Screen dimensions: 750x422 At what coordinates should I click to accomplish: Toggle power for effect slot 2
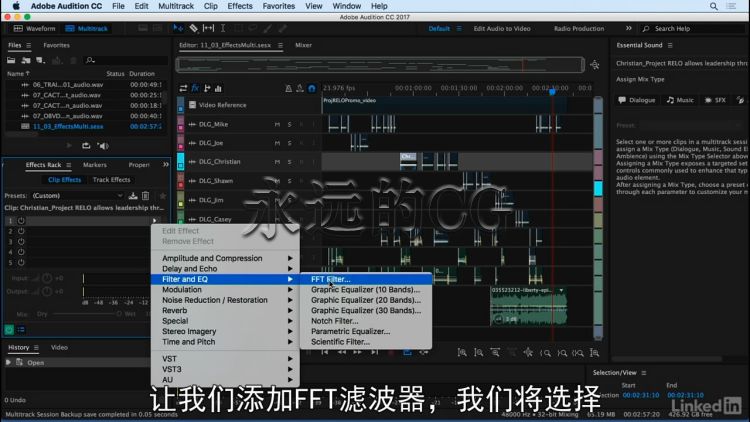21,231
